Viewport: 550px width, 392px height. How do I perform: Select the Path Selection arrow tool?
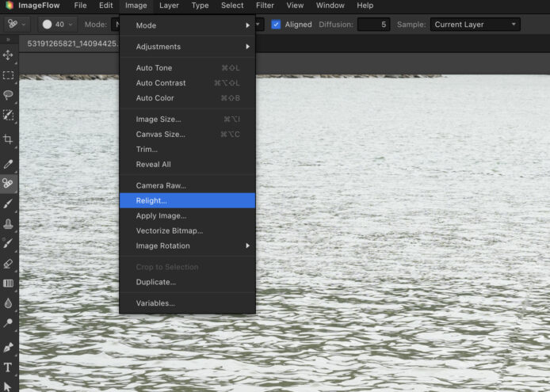[8, 386]
